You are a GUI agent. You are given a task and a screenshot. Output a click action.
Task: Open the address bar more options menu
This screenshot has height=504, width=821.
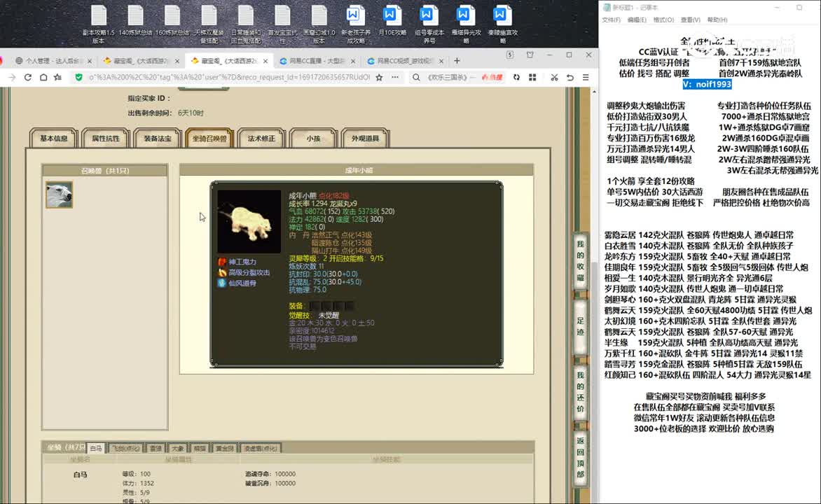(x=395, y=78)
